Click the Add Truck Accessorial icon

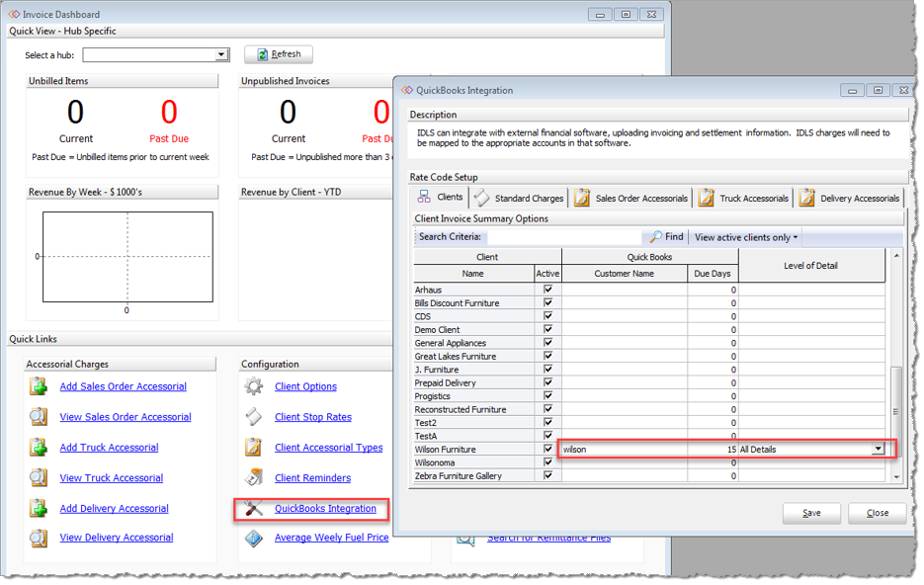coord(39,448)
